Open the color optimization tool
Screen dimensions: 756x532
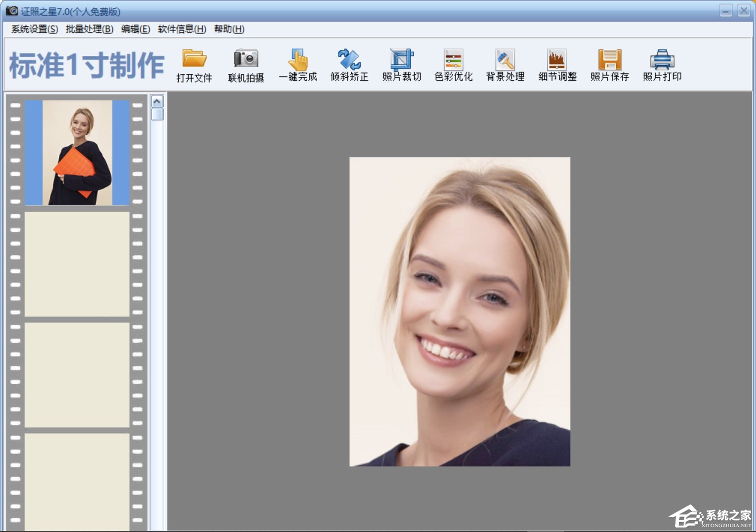[x=453, y=59]
